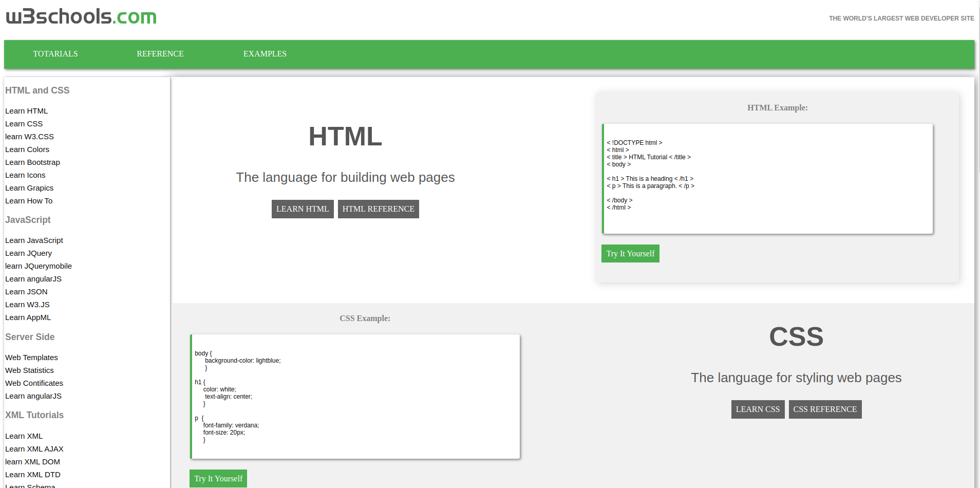Viewport: 980px width, 488px height.
Task: Click the CSS REFERENCE button
Action: tap(825, 409)
